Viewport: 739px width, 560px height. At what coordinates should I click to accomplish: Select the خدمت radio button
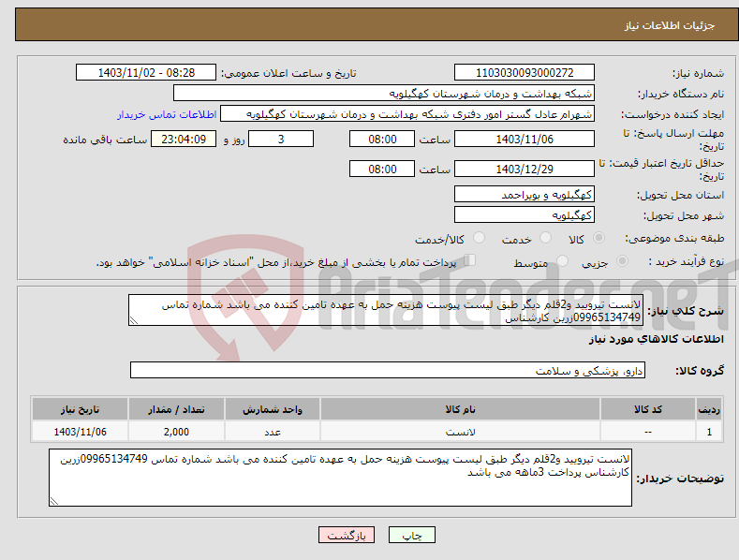click(545, 238)
